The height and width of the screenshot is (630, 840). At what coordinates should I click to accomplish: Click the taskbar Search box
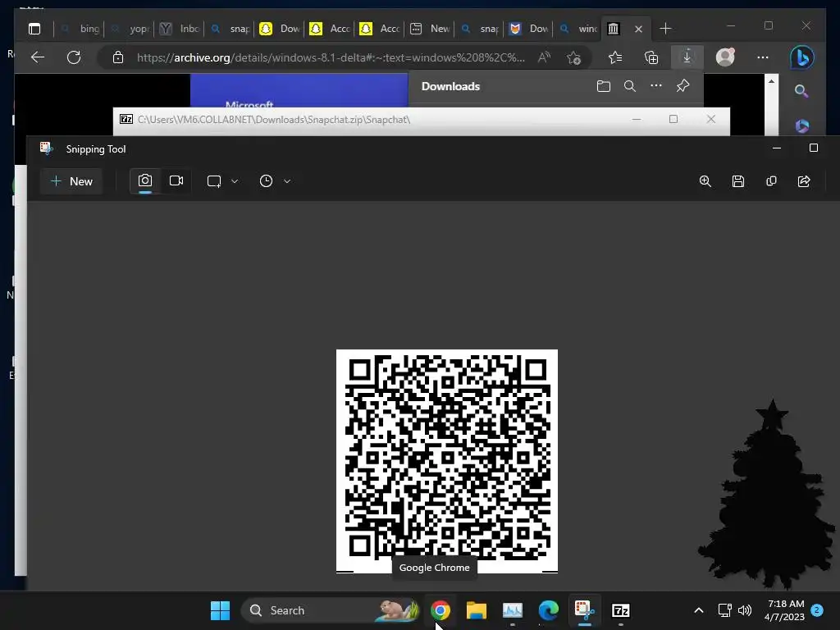pyautogui.click(x=331, y=610)
